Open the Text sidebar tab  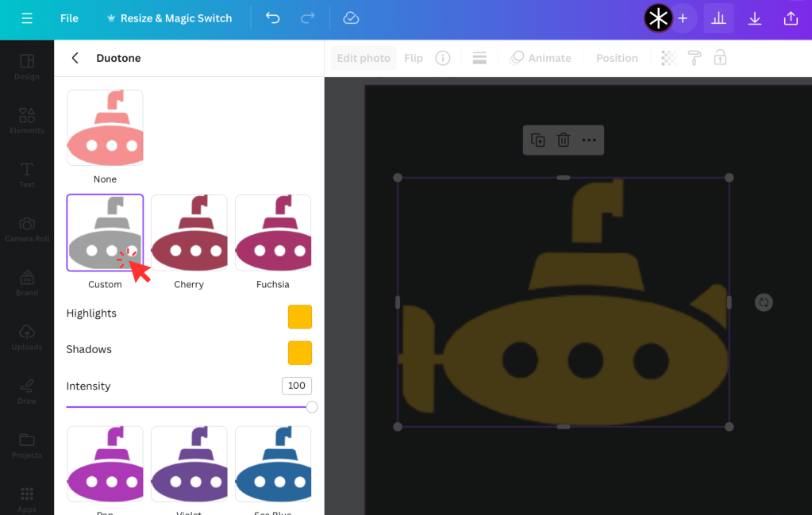point(27,175)
